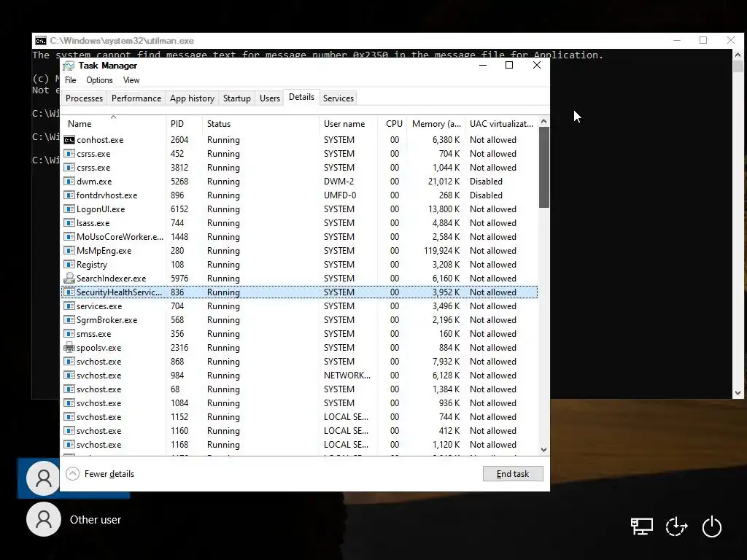This screenshot has height=560, width=747.
Task: Click Task Manager scrollbar down arrow
Action: [x=543, y=449]
